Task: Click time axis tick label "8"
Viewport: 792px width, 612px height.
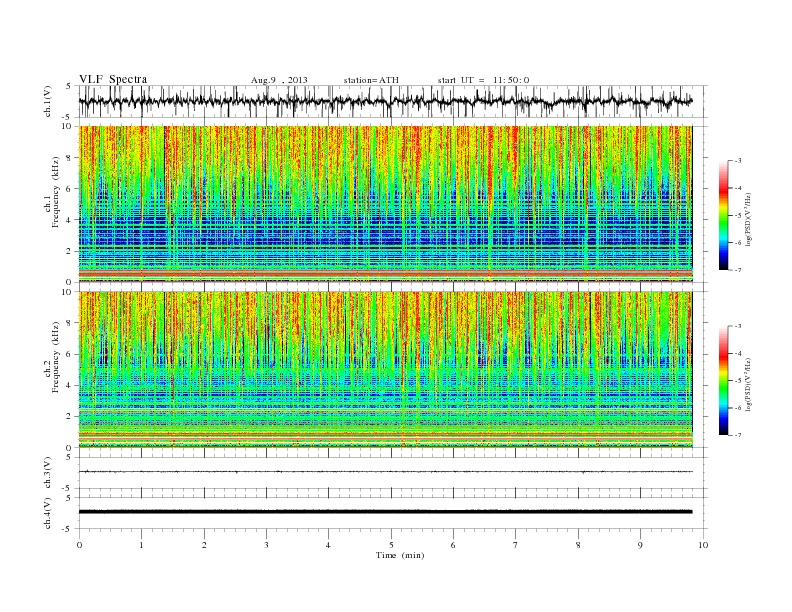Action: pos(578,545)
